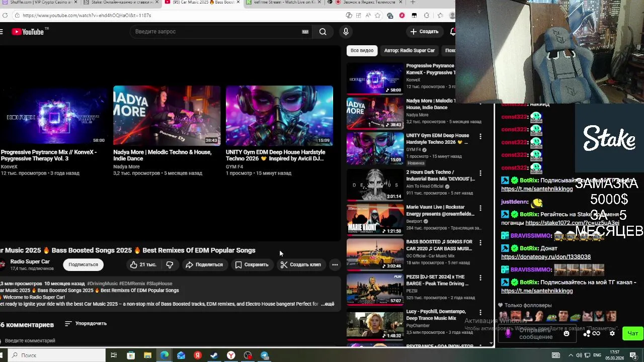Select the Автор: Radio Super Car chip
Screen dimensions: 644x362
point(409,50)
